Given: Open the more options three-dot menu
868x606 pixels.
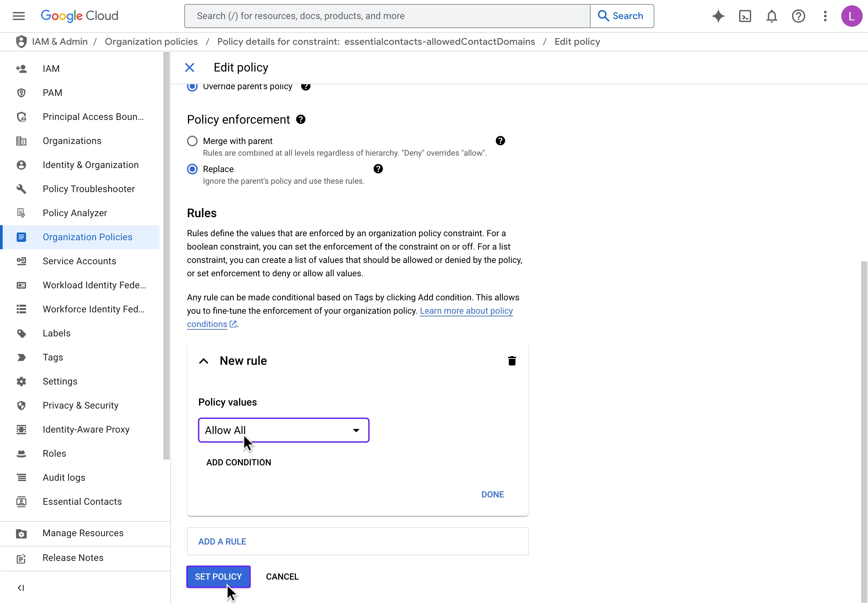Looking at the screenshot, I should tap(825, 16).
